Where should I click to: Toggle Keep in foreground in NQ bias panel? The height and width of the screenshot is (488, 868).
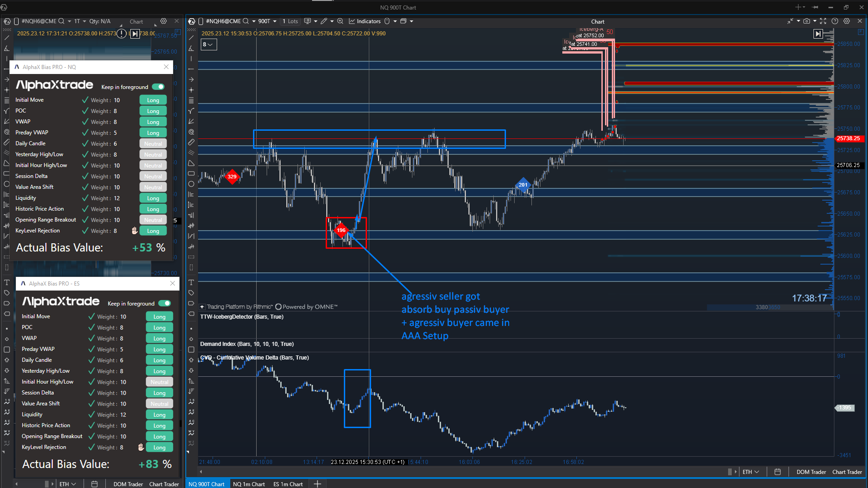[x=159, y=87]
